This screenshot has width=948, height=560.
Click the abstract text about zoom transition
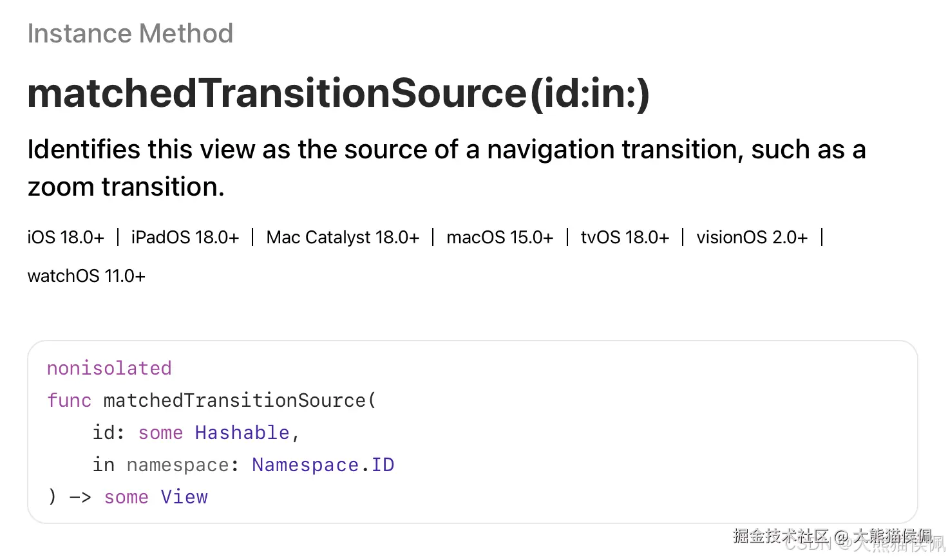coord(446,167)
